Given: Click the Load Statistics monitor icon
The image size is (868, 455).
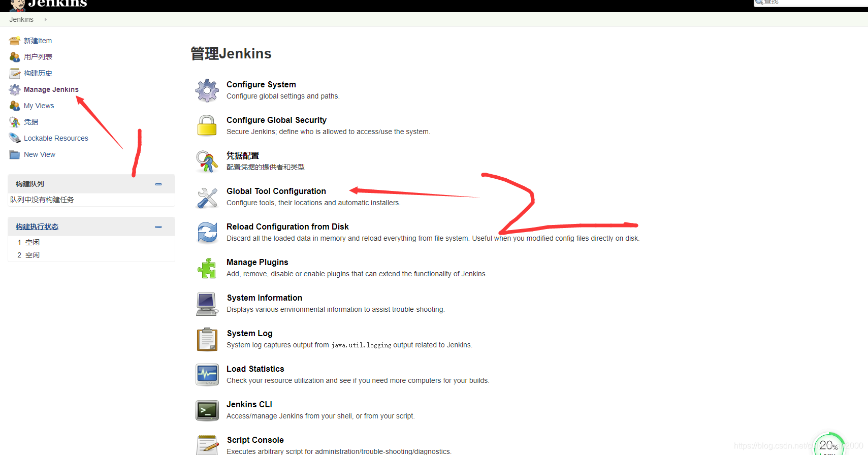Looking at the screenshot, I should point(207,375).
